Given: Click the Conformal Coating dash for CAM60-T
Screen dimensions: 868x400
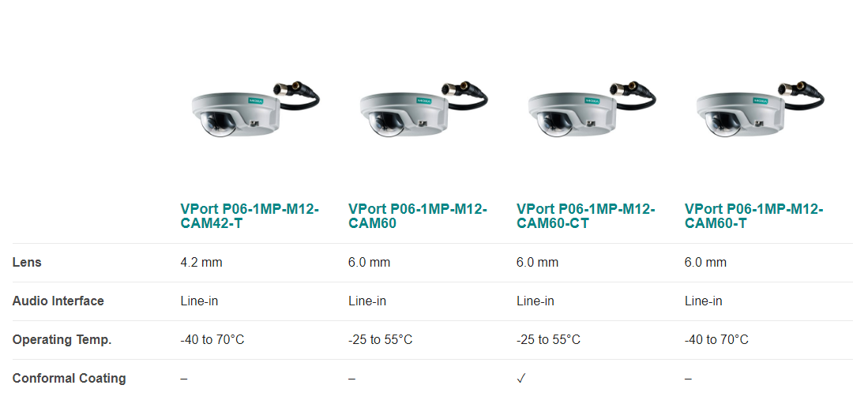Looking at the screenshot, I should coord(688,379).
